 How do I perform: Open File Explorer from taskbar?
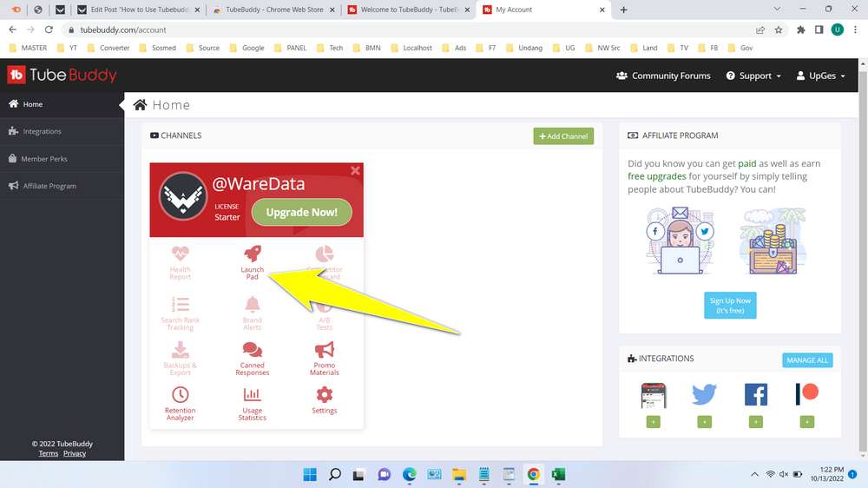(459, 475)
